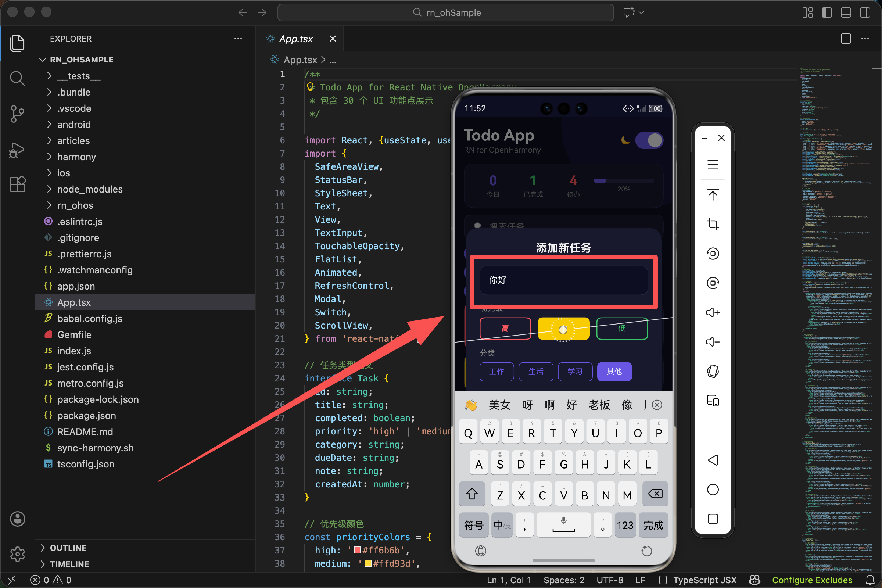Open the Run and Debug view
This screenshot has height=588, width=882.
[x=17, y=150]
